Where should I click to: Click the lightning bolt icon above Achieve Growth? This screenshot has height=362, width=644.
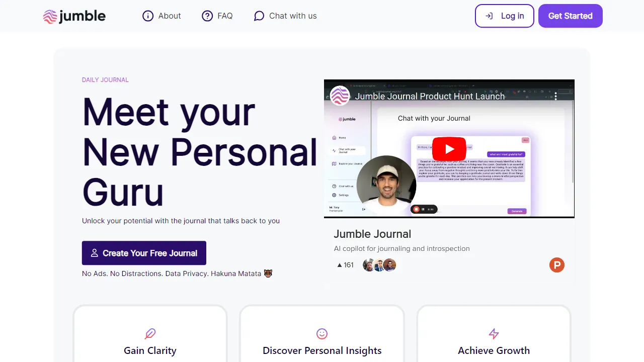pos(494,333)
